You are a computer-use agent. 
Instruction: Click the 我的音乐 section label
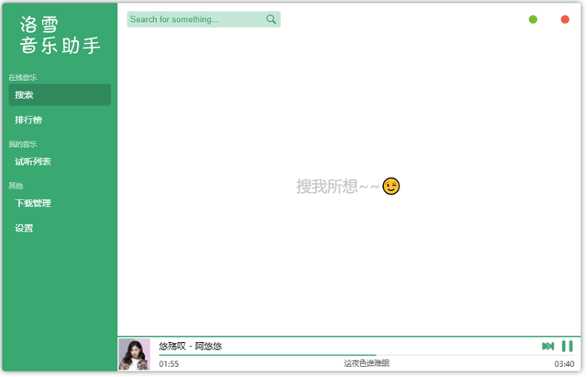tap(23, 144)
